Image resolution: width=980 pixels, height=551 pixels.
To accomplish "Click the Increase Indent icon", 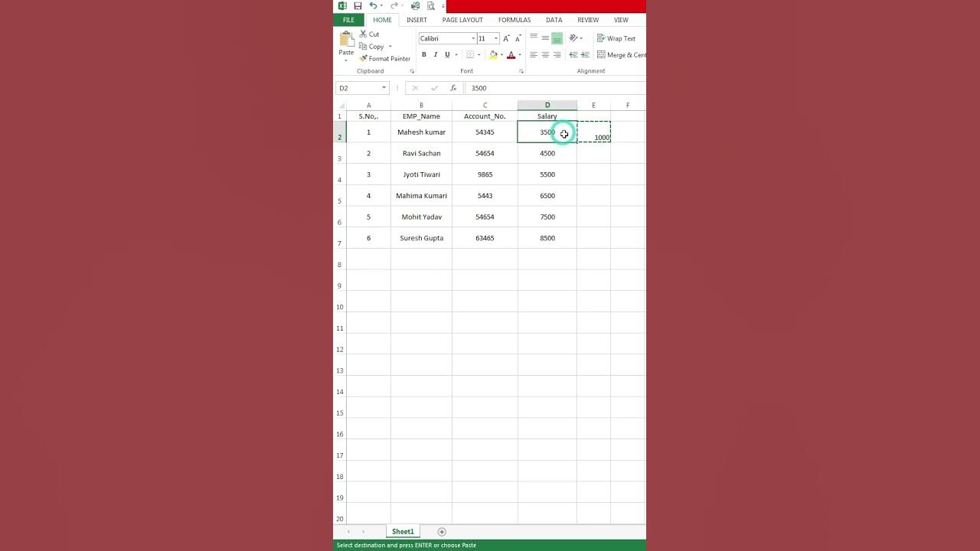I will (x=585, y=55).
